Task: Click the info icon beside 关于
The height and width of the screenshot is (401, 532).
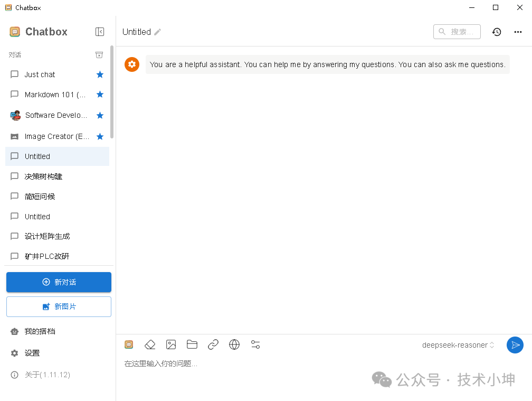Action: [x=14, y=375]
